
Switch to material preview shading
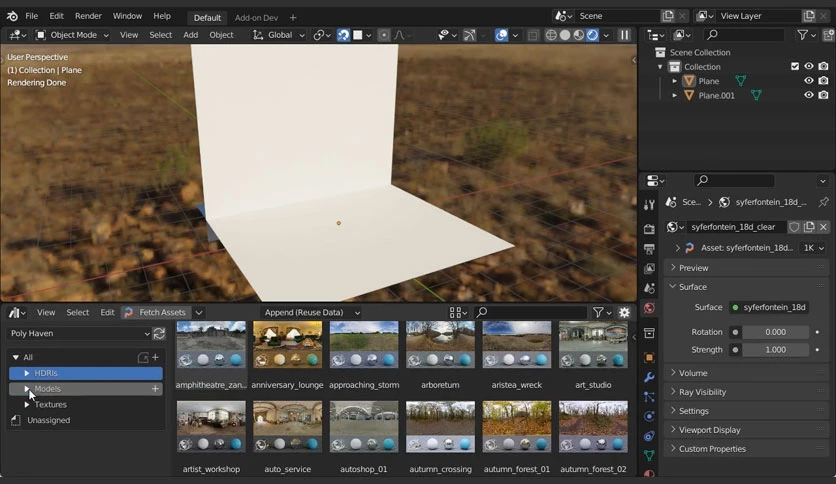pos(578,35)
